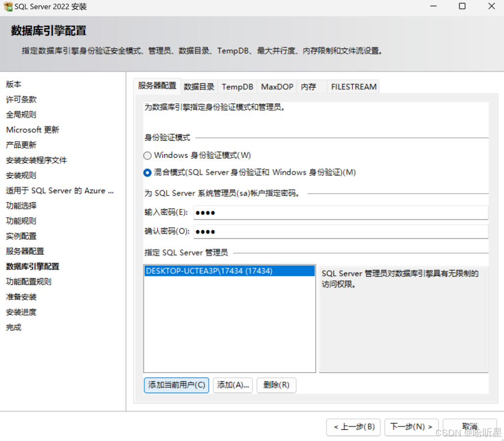Click 全局规则 step in sidebar
Viewport: 504px width, 441px height.
click(x=21, y=114)
